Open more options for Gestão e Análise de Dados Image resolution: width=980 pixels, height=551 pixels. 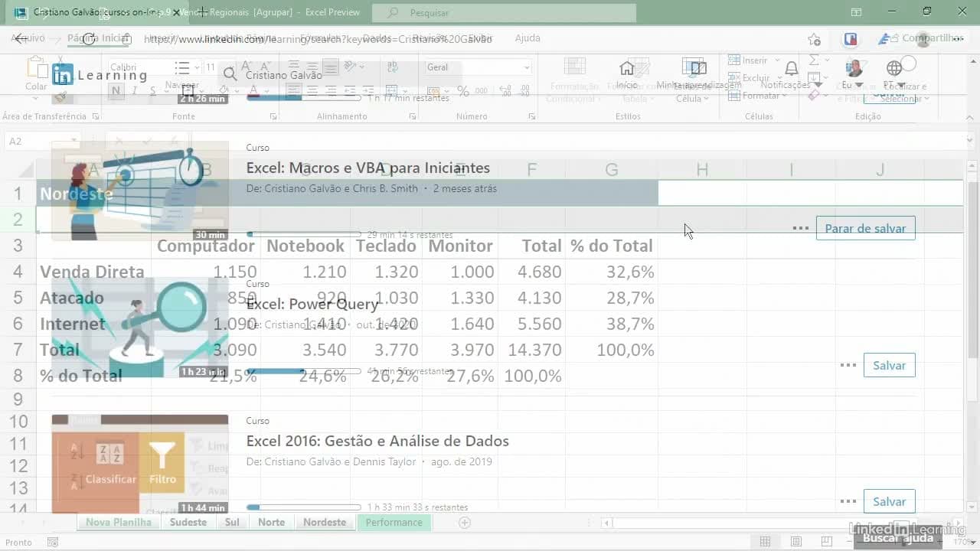click(848, 501)
